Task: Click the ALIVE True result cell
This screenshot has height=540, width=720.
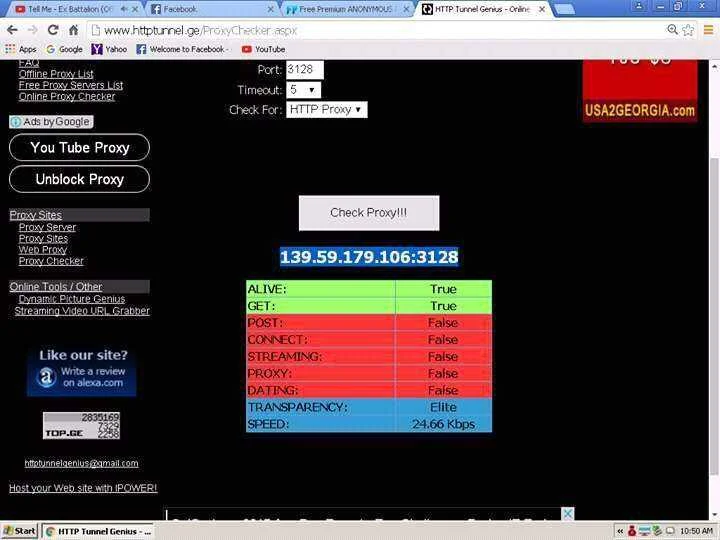Action: pyautogui.click(x=443, y=289)
